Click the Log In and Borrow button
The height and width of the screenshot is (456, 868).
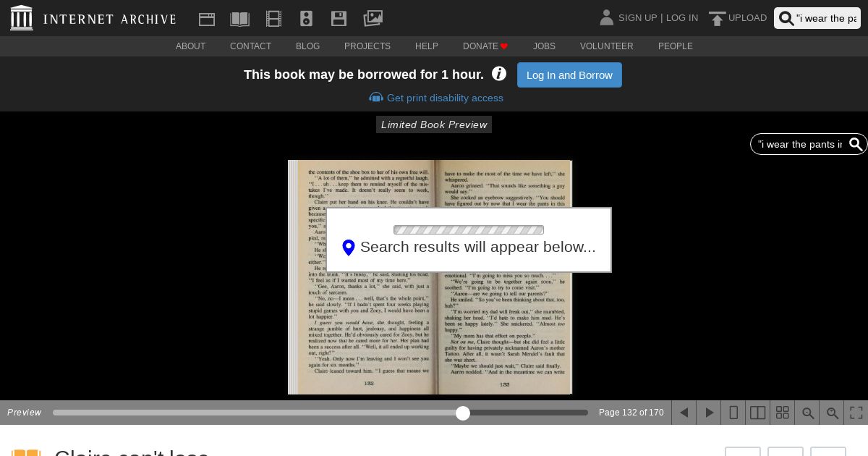[x=569, y=75]
